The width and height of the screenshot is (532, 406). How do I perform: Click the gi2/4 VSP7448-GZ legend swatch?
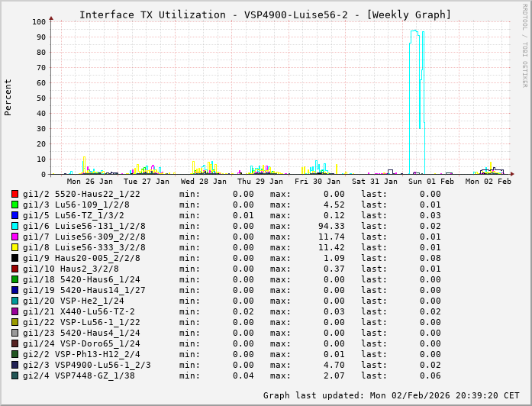click(x=15, y=375)
